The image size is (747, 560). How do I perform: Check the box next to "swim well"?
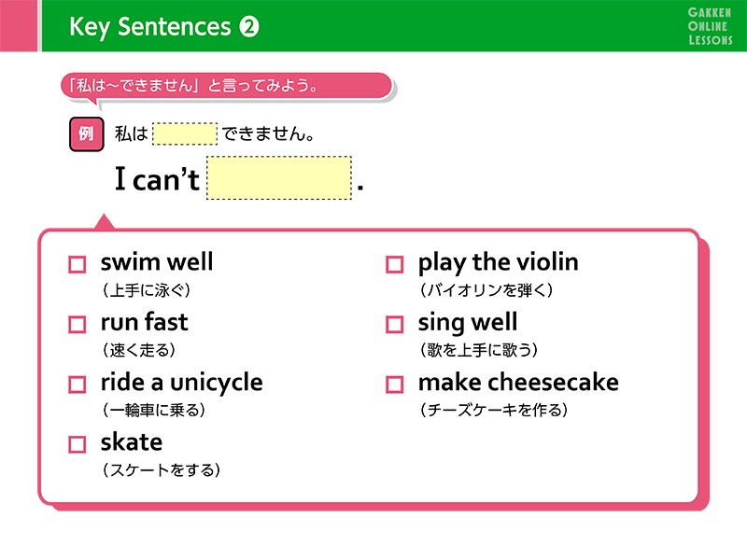pyautogui.click(x=78, y=265)
